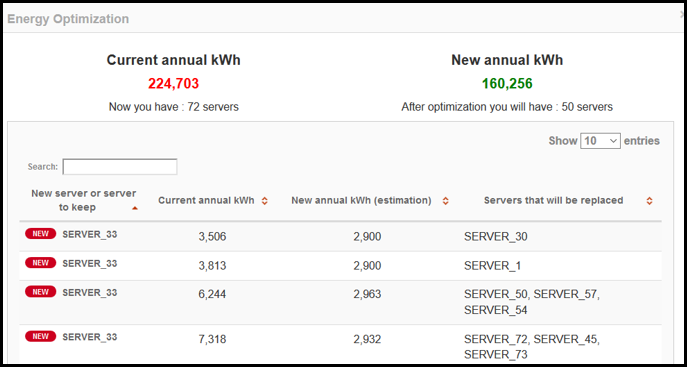Click the 3,506 current kWh cell

pyautogui.click(x=212, y=237)
